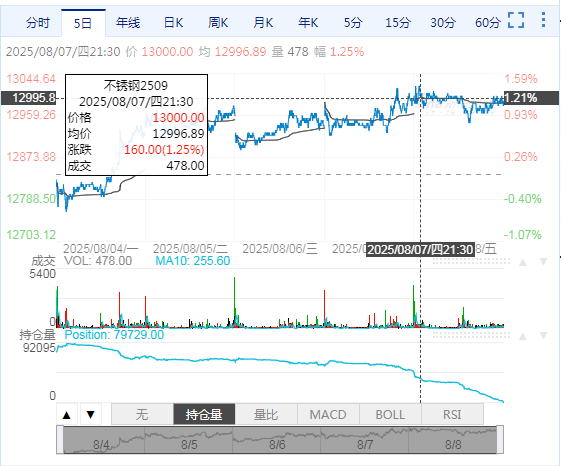Choose the RSI indicator button

[452, 414]
